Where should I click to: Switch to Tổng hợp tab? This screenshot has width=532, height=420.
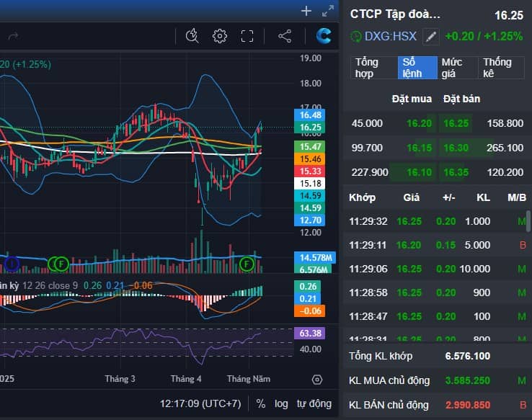[x=373, y=68]
